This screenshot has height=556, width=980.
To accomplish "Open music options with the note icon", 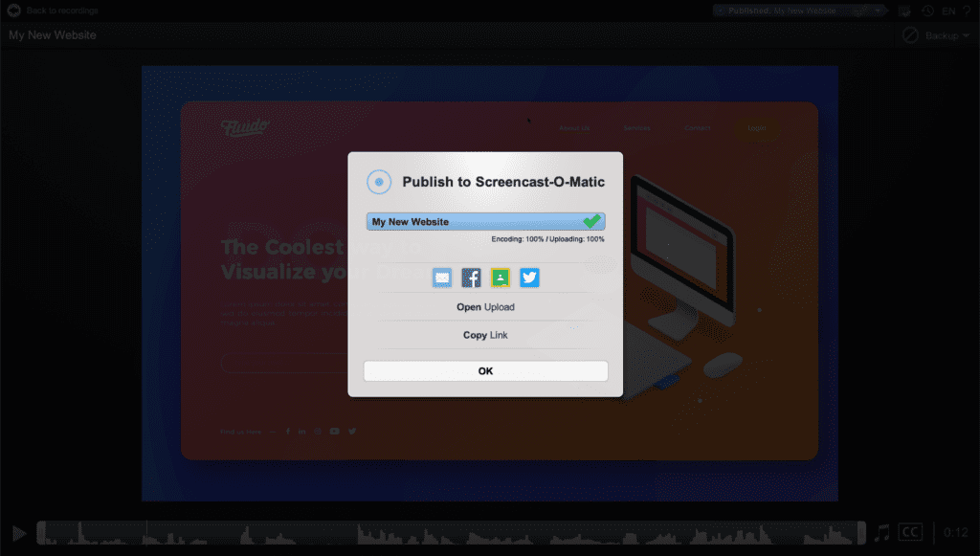I will click(881, 533).
